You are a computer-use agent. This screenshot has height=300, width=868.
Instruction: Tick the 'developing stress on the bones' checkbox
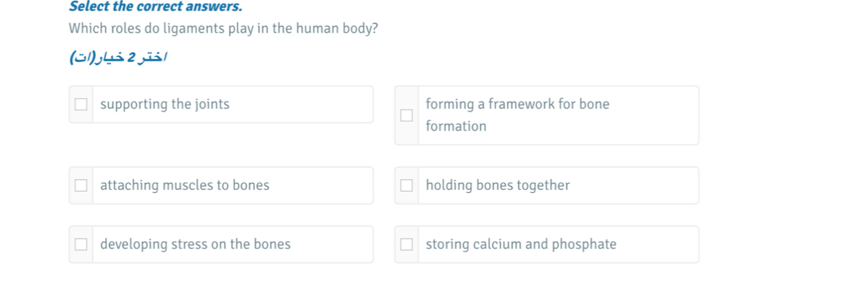point(81,244)
